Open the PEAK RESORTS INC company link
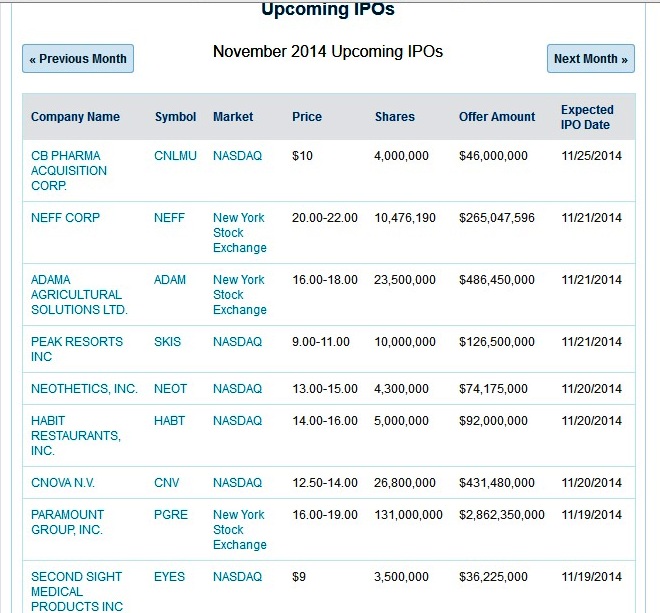Viewport: 660px width, 613px height. click(x=77, y=349)
